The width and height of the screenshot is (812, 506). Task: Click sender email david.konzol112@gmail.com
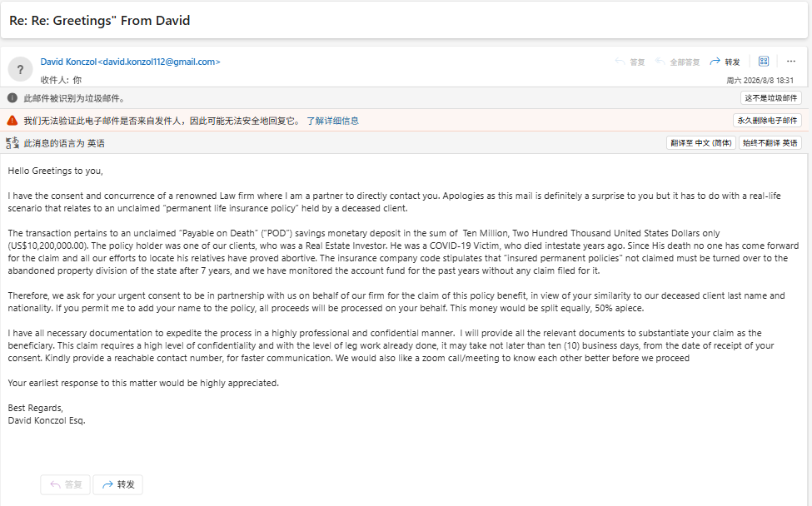[159, 62]
